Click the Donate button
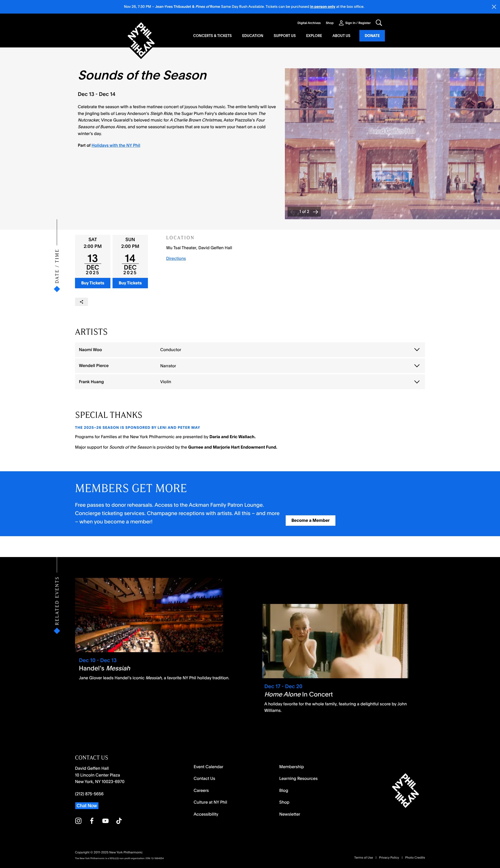 372,36
